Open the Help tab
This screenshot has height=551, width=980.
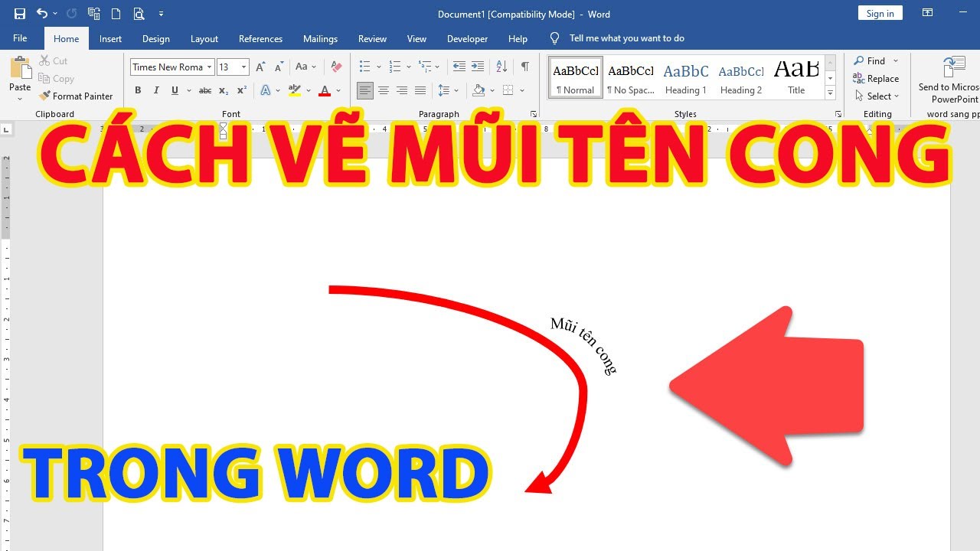pyautogui.click(x=518, y=38)
